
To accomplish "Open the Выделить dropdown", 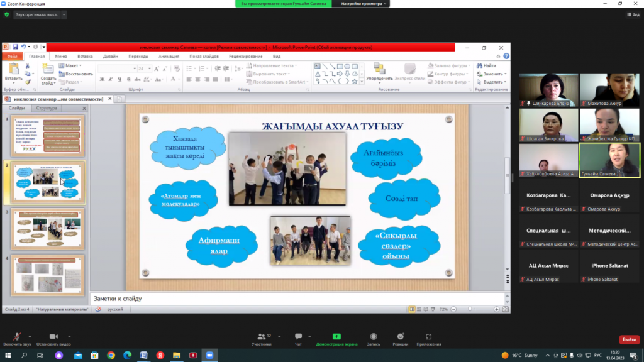I will tap(492, 82).
